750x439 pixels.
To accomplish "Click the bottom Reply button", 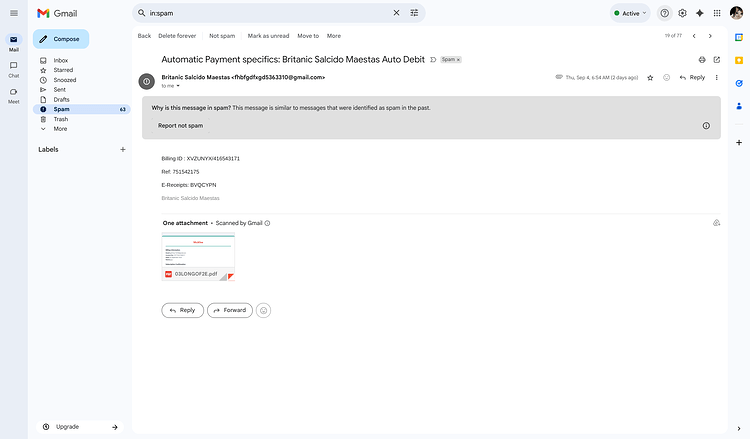I will 182,310.
